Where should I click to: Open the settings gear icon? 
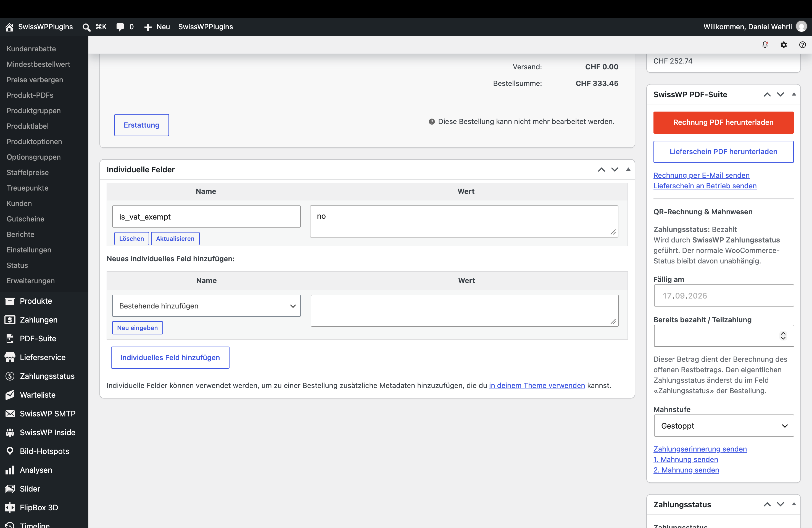point(784,45)
